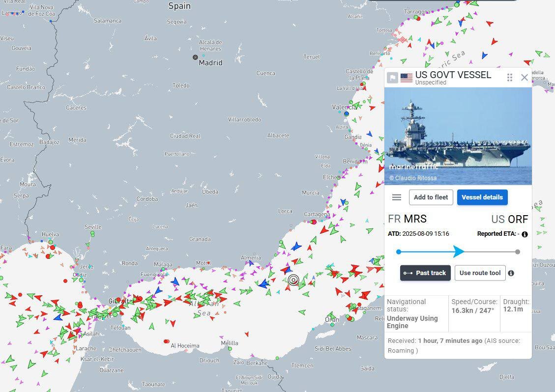The height and width of the screenshot is (392, 555).
Task: Click the blue arrow on the voyage progress bar
Action: click(x=458, y=252)
